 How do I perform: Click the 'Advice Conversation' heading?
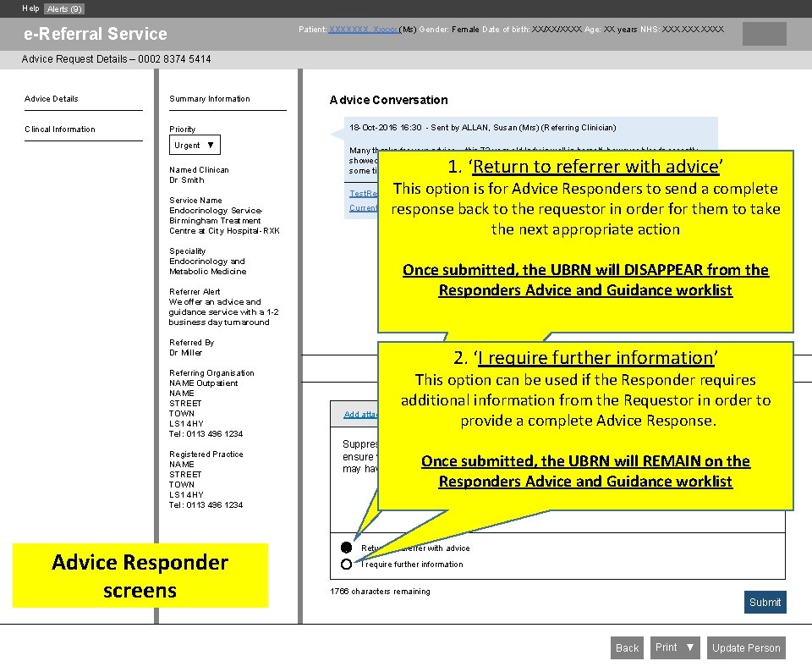pos(388,100)
